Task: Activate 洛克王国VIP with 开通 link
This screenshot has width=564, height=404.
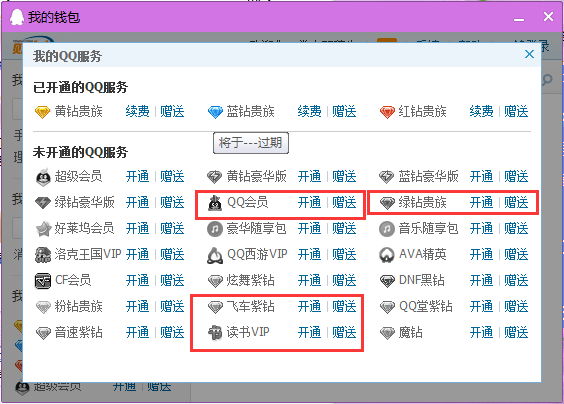Action: [x=137, y=254]
